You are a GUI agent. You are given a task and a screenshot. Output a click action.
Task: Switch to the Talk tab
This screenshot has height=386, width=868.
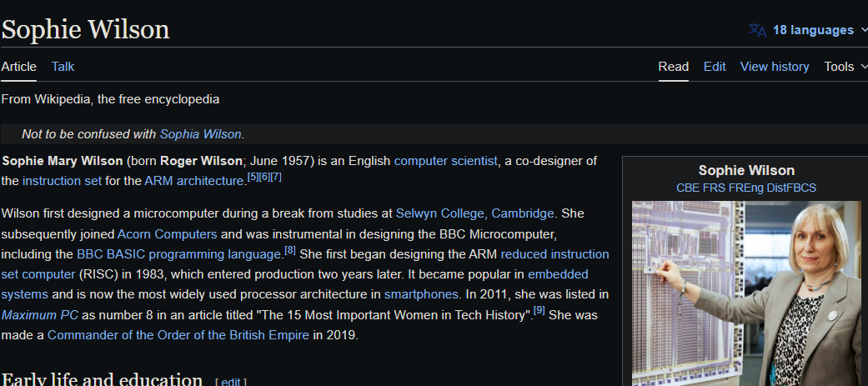click(63, 67)
